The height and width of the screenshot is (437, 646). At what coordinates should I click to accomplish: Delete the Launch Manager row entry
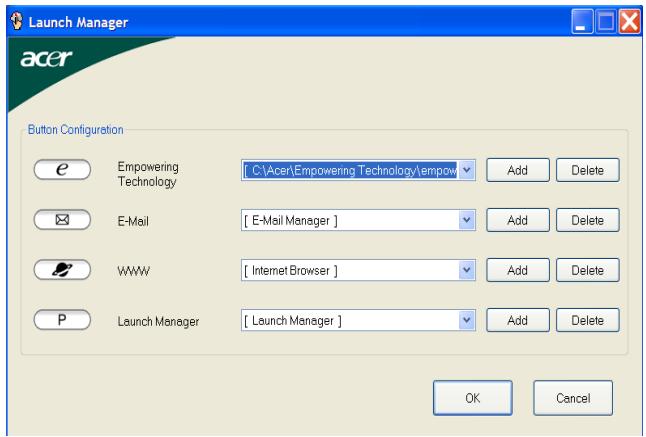pyautogui.click(x=587, y=320)
